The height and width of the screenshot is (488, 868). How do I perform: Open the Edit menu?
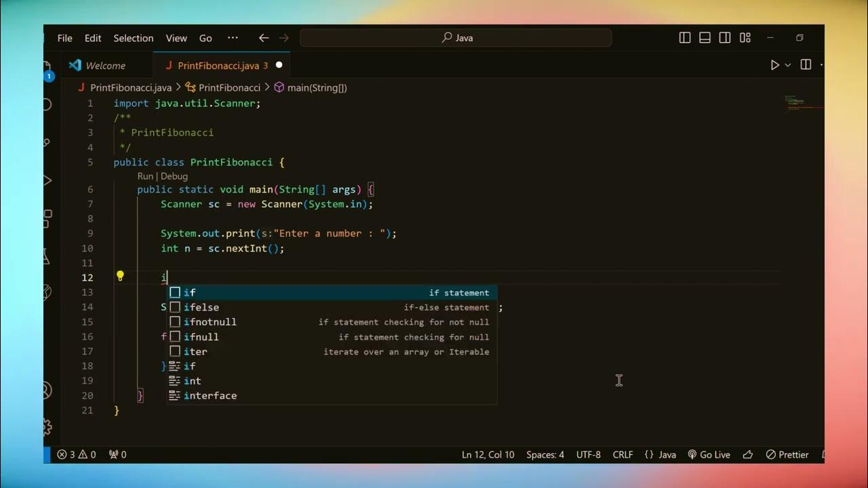pyautogui.click(x=93, y=38)
